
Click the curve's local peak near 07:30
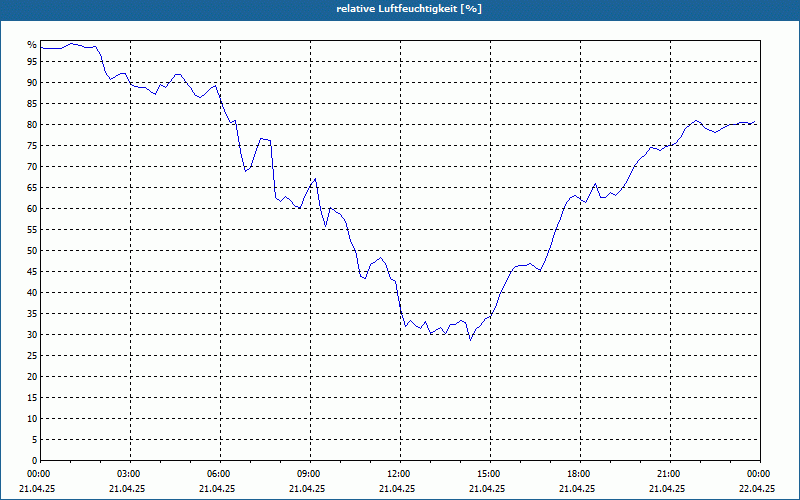tap(261, 138)
